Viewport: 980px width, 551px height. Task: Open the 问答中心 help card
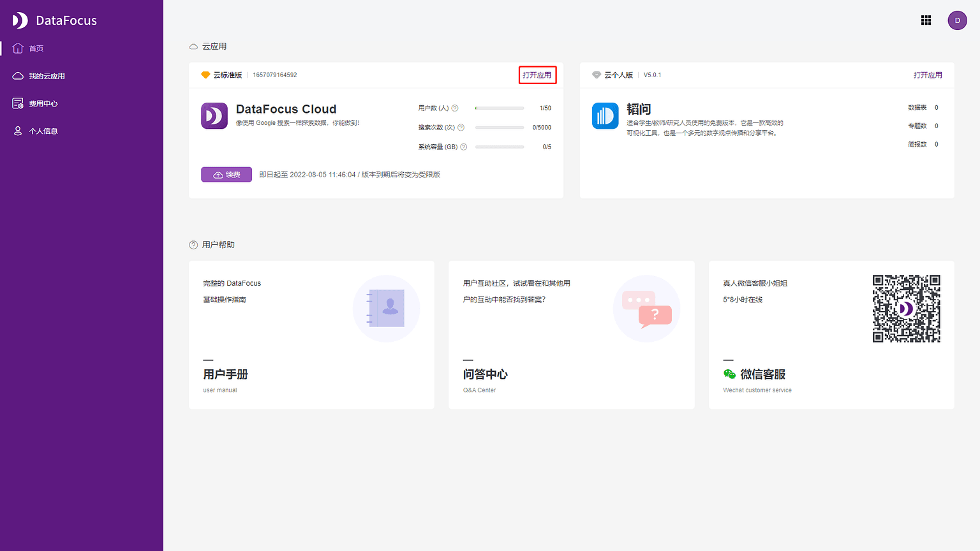pos(572,335)
